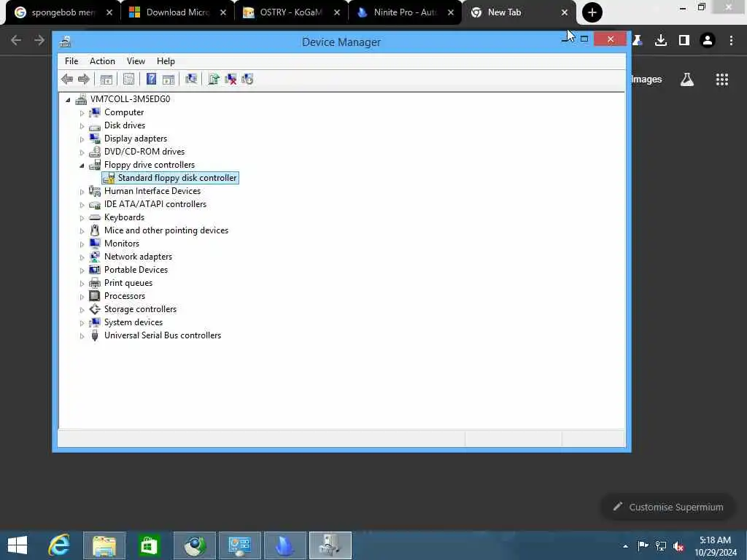Switch to the Ninite Pro browser tab
The image size is (747, 560).
tap(405, 12)
